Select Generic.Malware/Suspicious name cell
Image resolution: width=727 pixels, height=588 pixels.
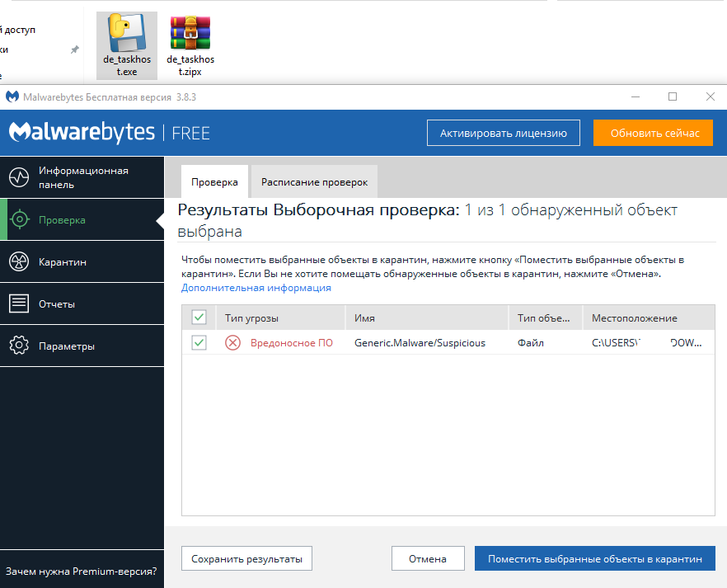click(x=420, y=343)
